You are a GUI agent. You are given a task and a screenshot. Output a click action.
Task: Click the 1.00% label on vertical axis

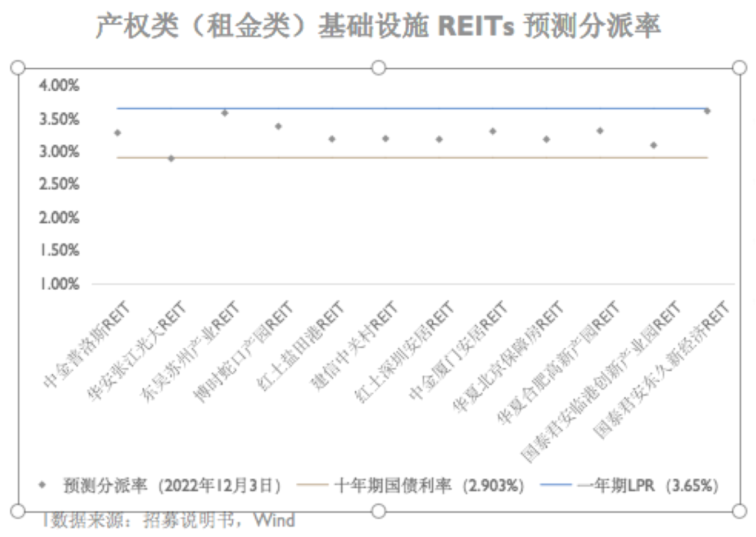pos(59,284)
